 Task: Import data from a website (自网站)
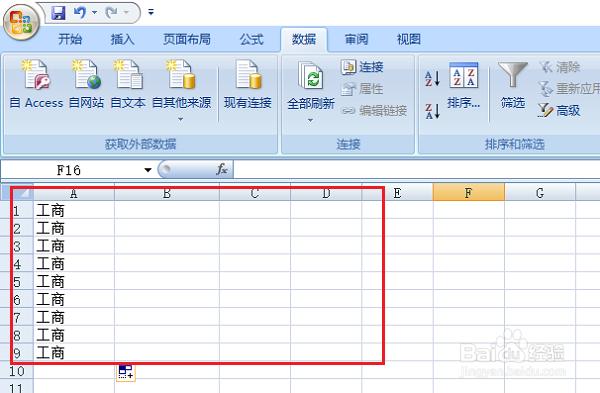click(x=86, y=85)
